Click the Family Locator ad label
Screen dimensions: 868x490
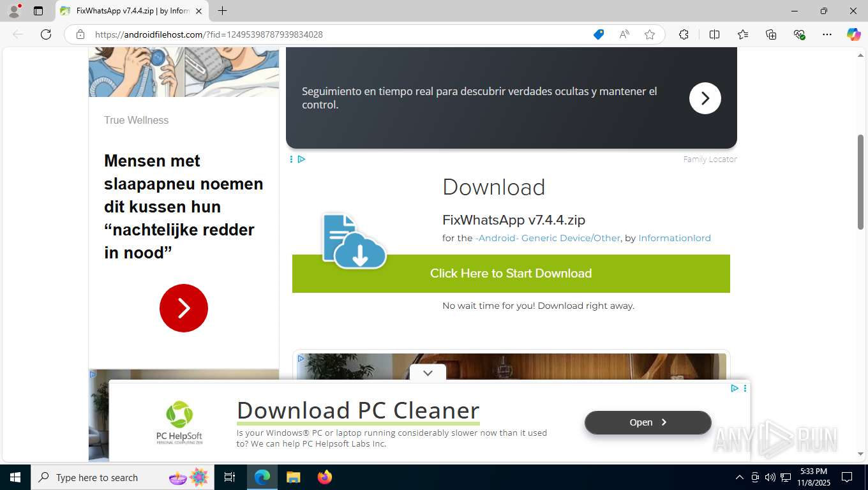(710, 159)
